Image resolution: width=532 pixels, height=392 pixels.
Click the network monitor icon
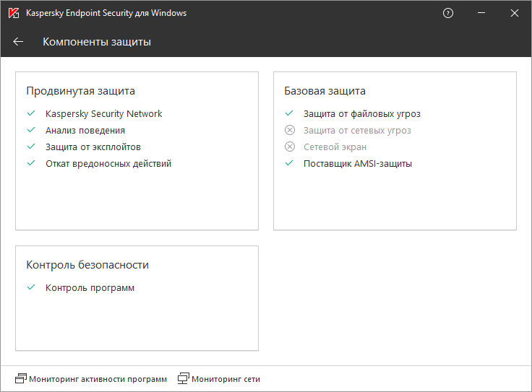tap(184, 378)
